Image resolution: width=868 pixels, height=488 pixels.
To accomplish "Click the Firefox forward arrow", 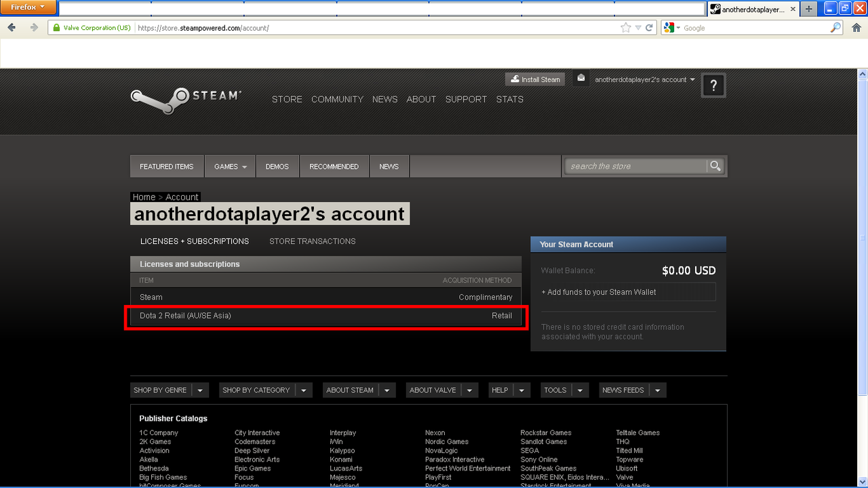I will click(33, 28).
